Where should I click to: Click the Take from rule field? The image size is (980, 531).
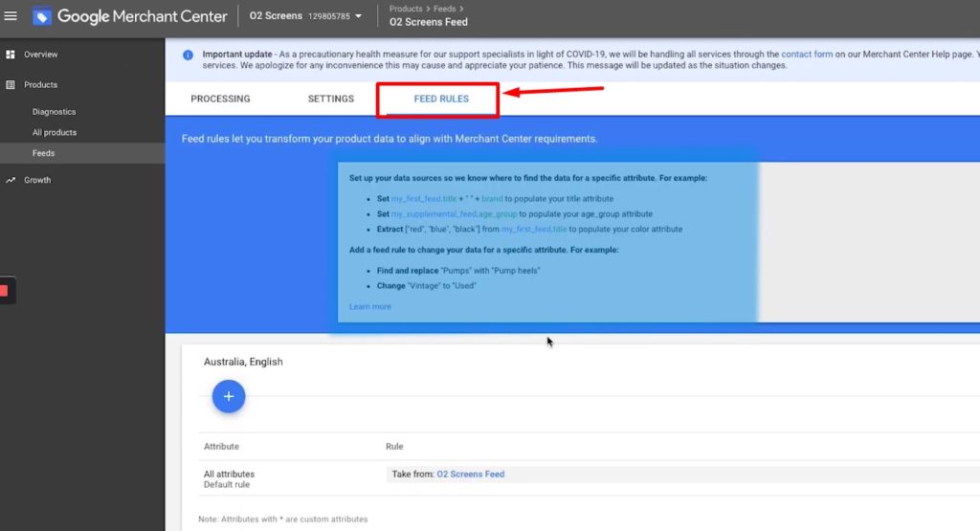click(x=682, y=475)
